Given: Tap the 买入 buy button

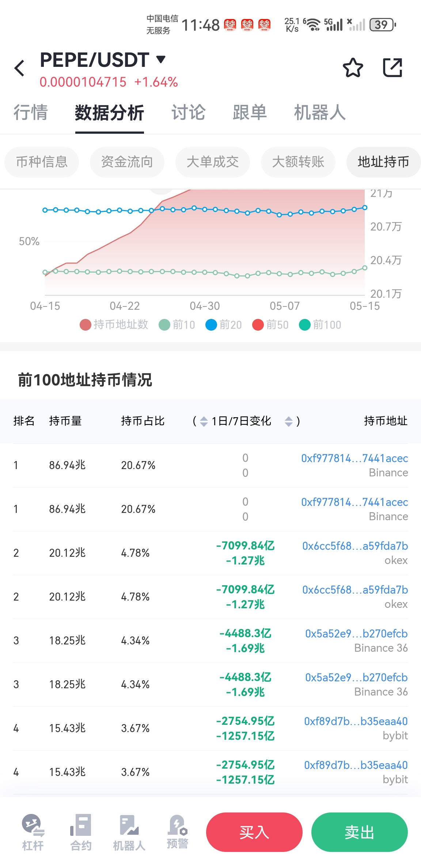Looking at the screenshot, I should [x=254, y=832].
